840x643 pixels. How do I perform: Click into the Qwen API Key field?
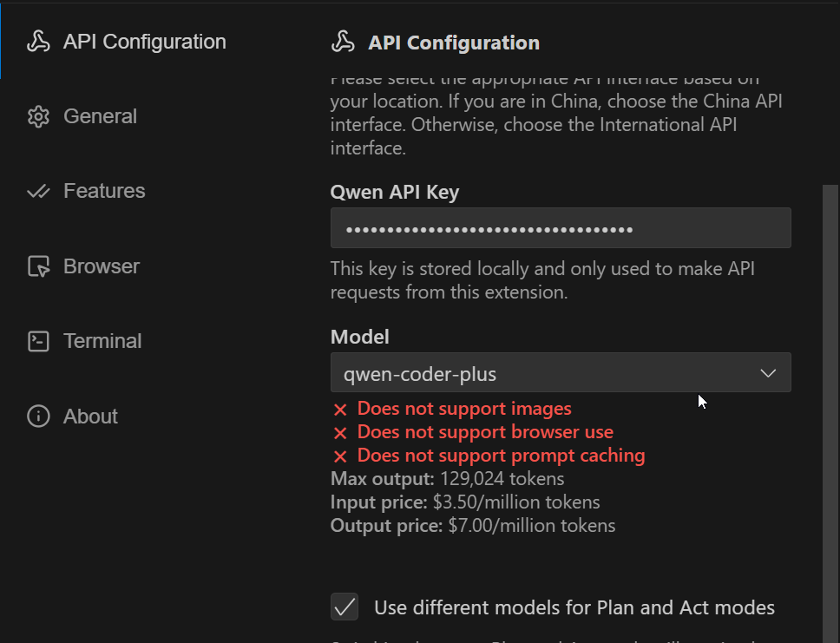coord(560,229)
